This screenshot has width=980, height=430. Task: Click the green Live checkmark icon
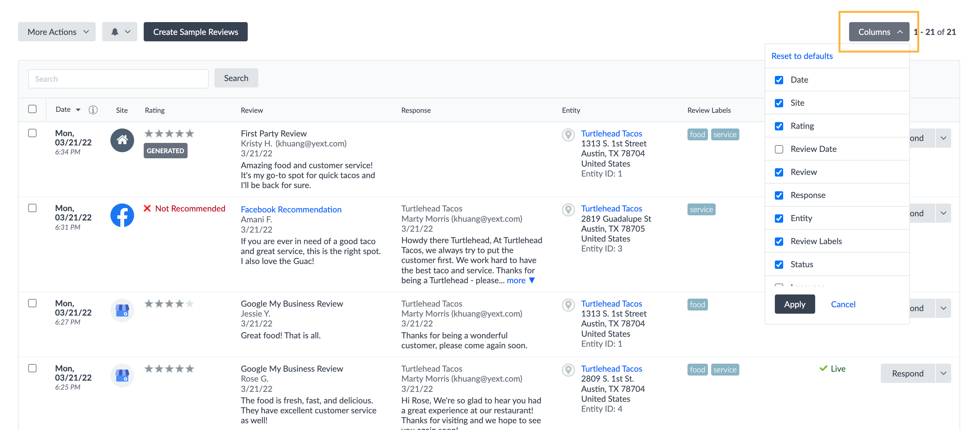click(x=823, y=368)
